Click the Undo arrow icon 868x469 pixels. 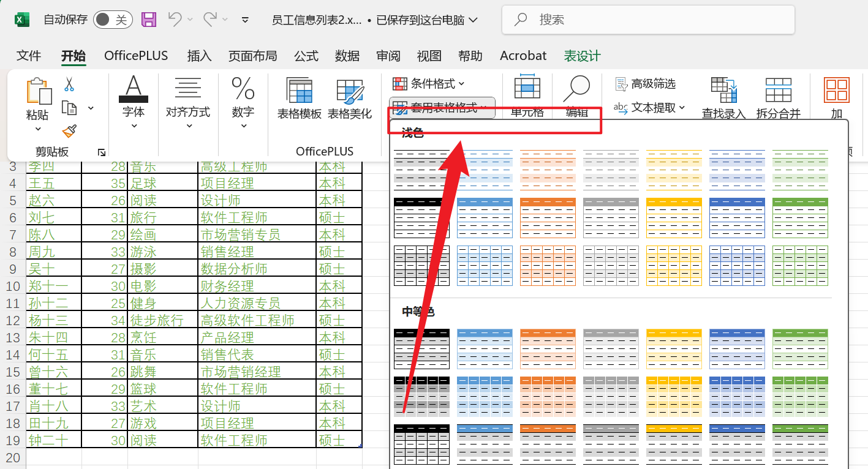(x=175, y=20)
